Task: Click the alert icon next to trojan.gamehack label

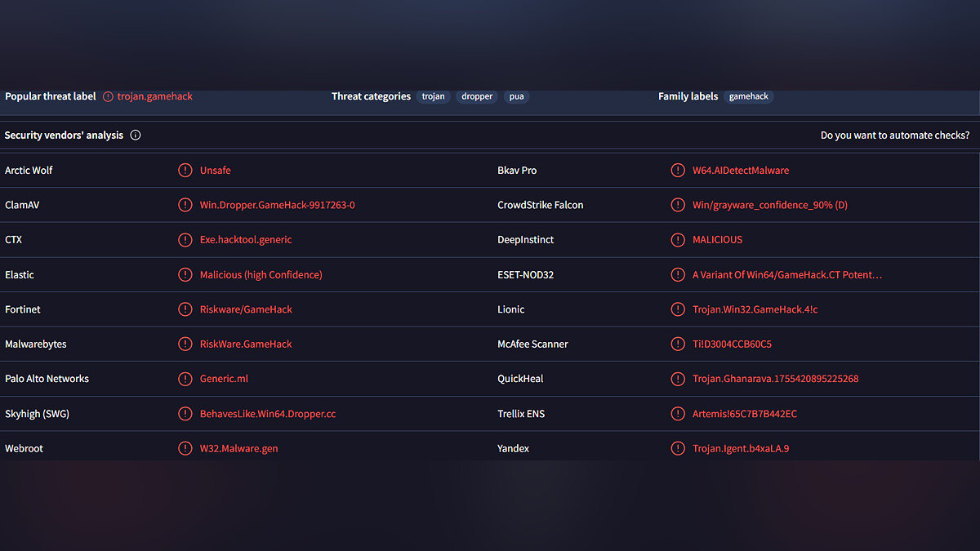Action: click(109, 96)
